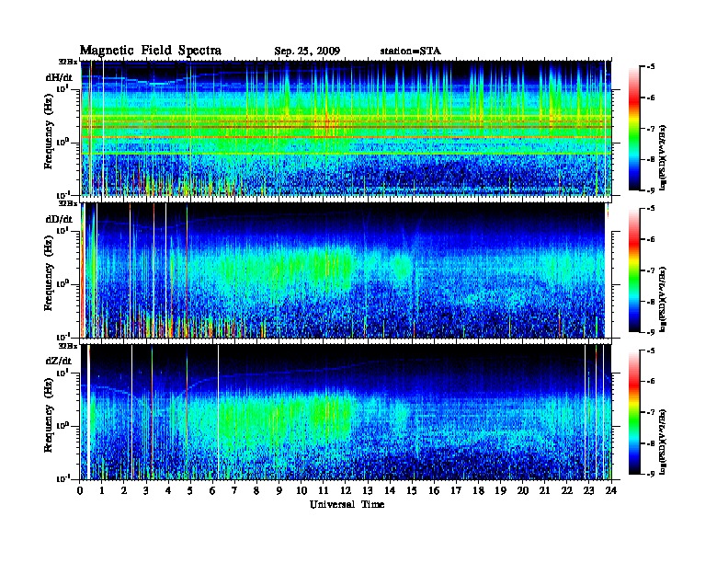
Task: Click hour tick label "0" on time axis
Action: 80,490
